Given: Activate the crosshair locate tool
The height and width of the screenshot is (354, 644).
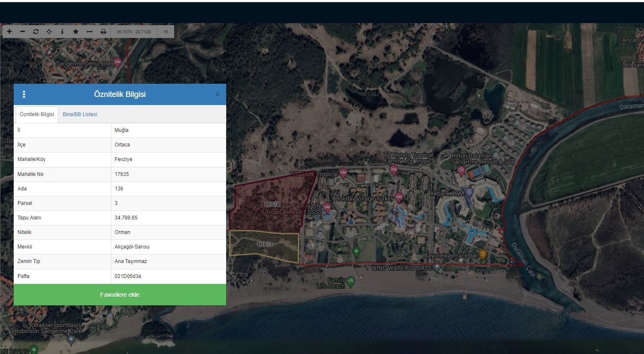Looking at the screenshot, I should (49, 32).
